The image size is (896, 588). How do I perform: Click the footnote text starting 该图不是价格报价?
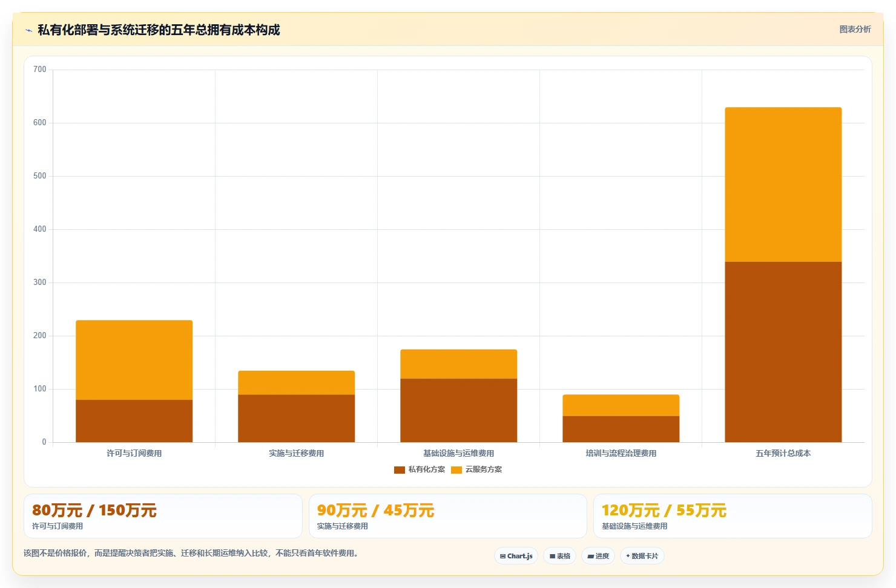click(192, 553)
